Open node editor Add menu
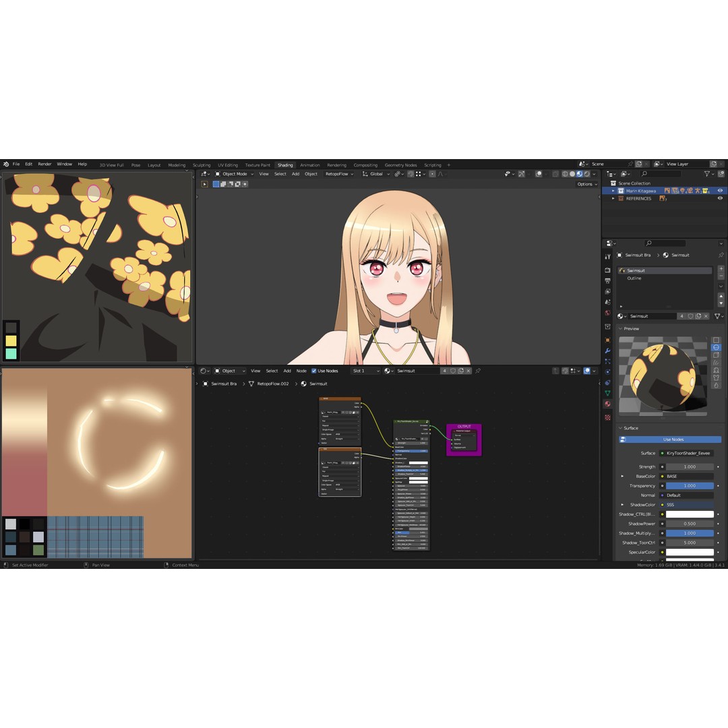 (287, 371)
